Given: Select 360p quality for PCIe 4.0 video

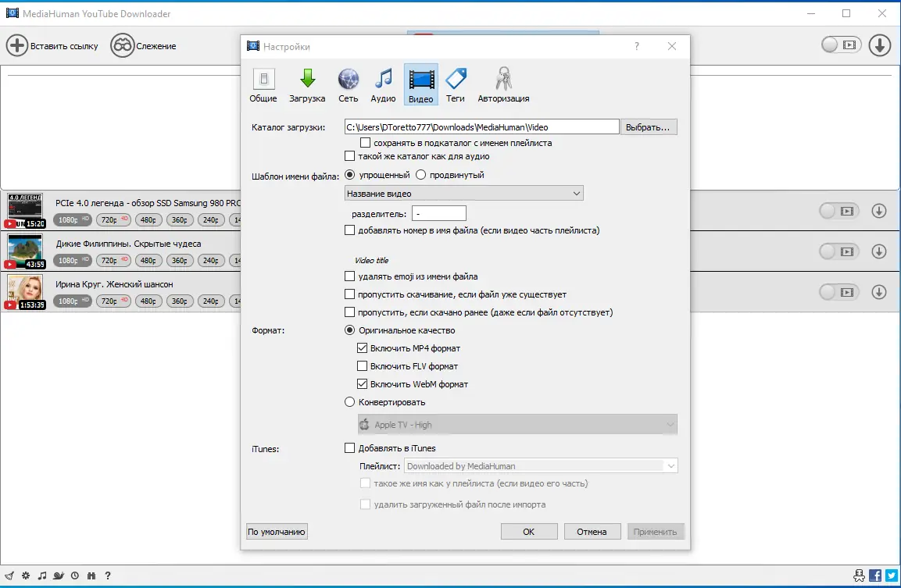Looking at the screenshot, I should click(179, 219).
